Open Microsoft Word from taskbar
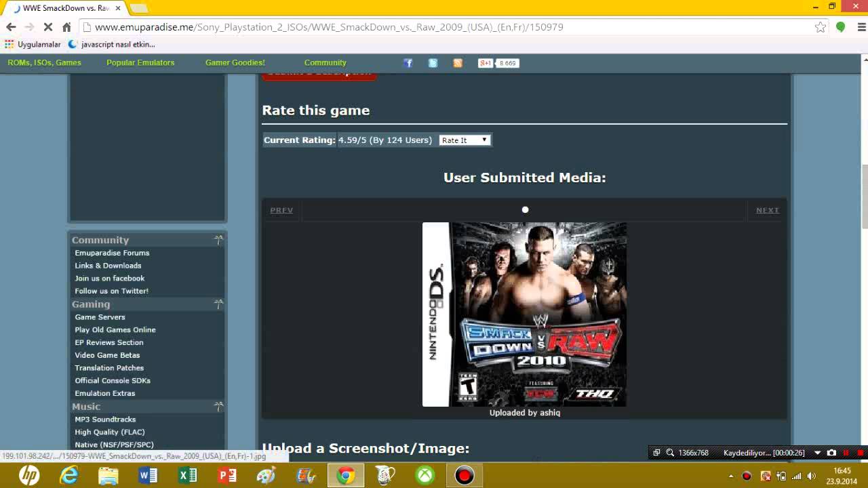 pyautogui.click(x=148, y=476)
